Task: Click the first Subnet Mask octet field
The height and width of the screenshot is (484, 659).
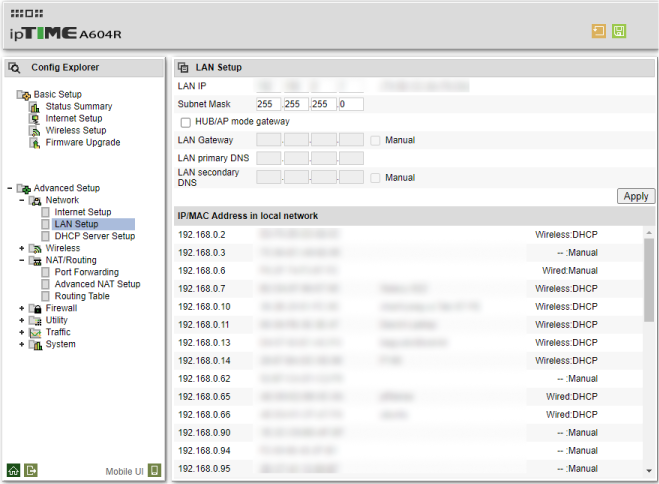Action: 269,104
